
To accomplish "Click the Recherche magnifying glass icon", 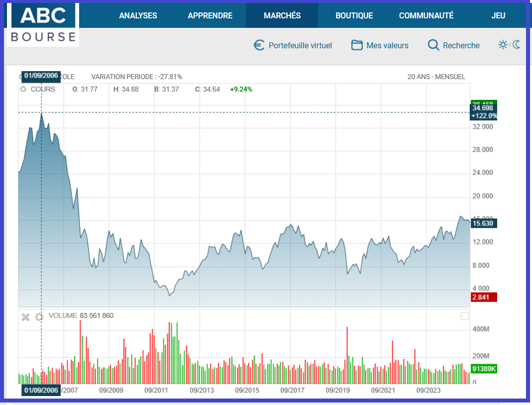I will tap(433, 45).
